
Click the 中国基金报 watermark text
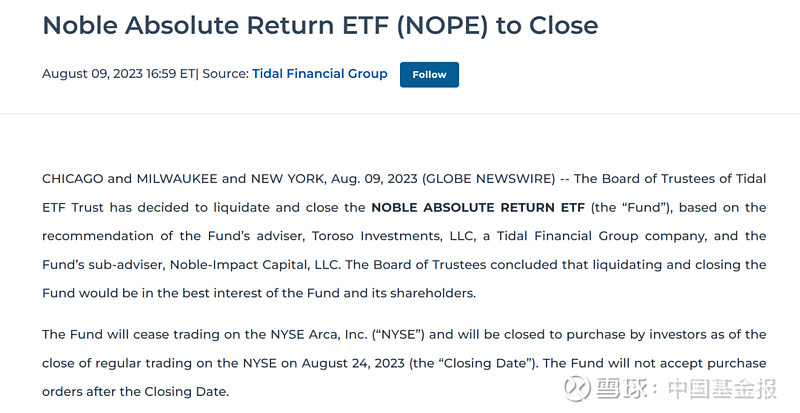726,389
